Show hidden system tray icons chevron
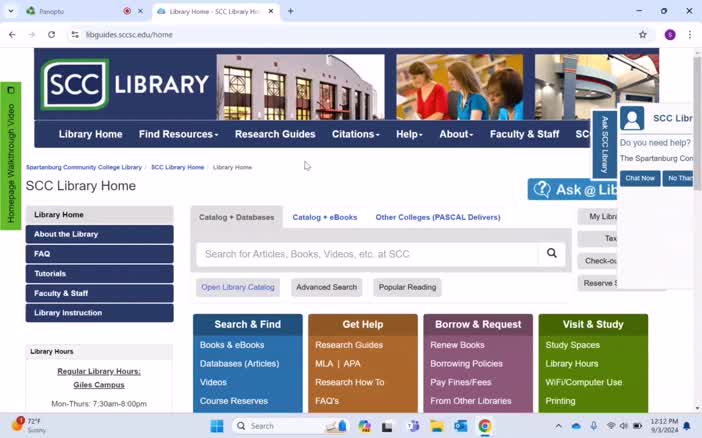Image resolution: width=702 pixels, height=438 pixels. [558, 426]
